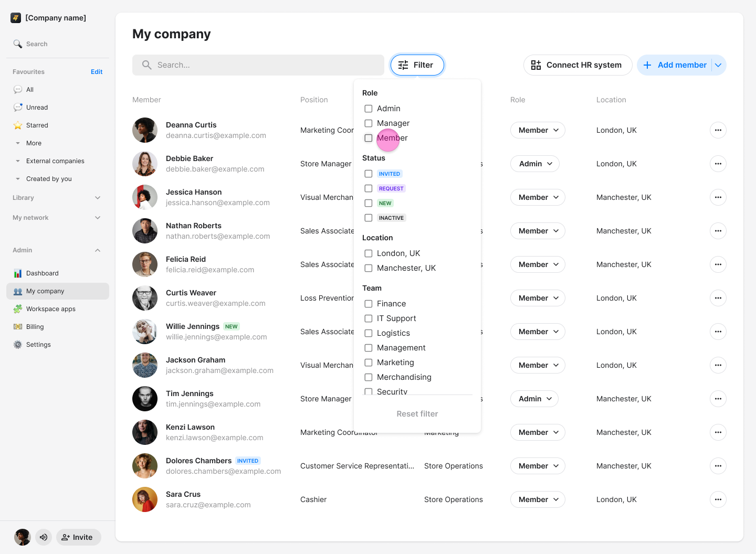
Task: Expand the My network section
Action: pos(98,218)
